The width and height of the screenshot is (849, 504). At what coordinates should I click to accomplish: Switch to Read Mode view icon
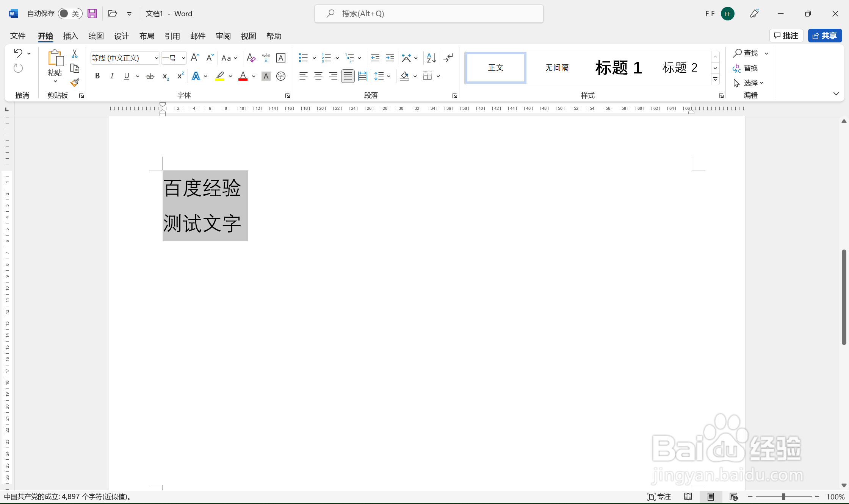click(x=688, y=496)
